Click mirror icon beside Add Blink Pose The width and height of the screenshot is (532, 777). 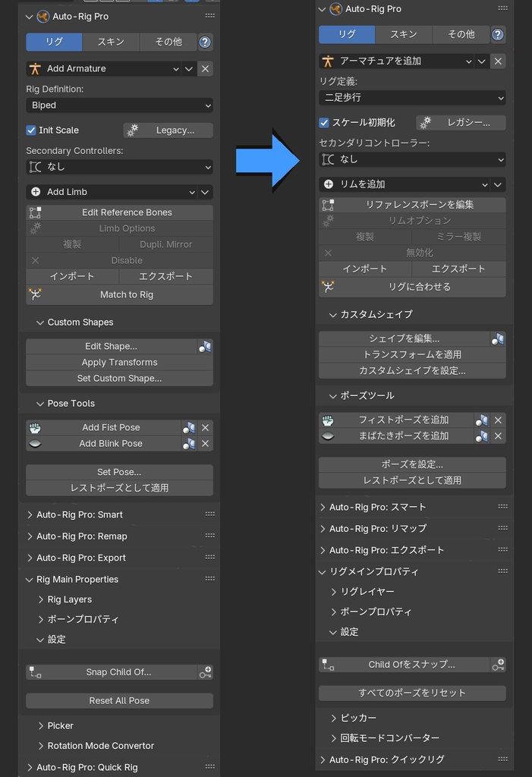[188, 443]
